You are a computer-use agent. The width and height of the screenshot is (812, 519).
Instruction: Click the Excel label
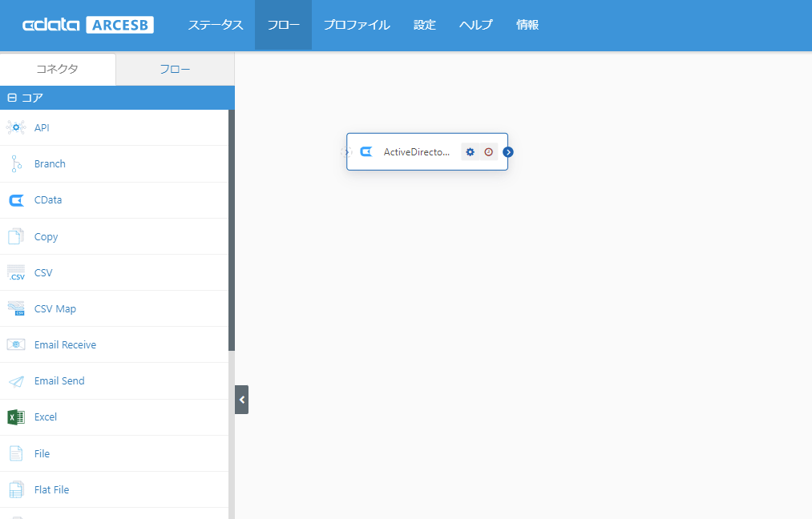tap(46, 417)
